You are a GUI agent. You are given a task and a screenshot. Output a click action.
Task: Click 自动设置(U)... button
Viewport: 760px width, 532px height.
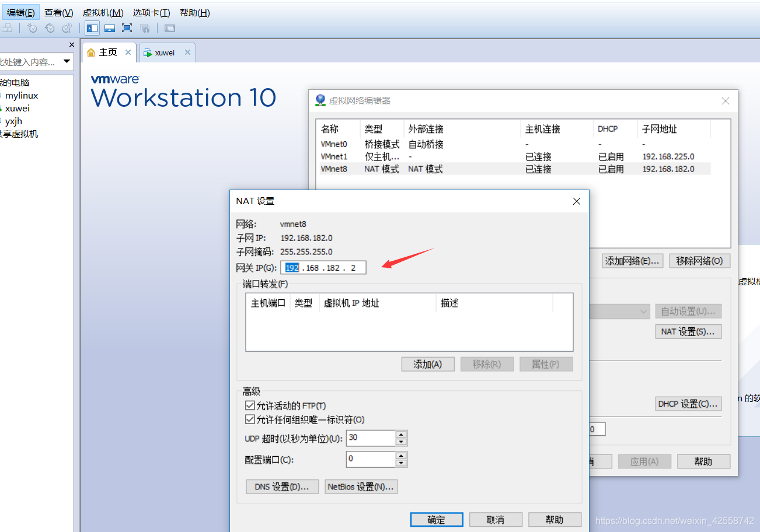[x=689, y=311]
